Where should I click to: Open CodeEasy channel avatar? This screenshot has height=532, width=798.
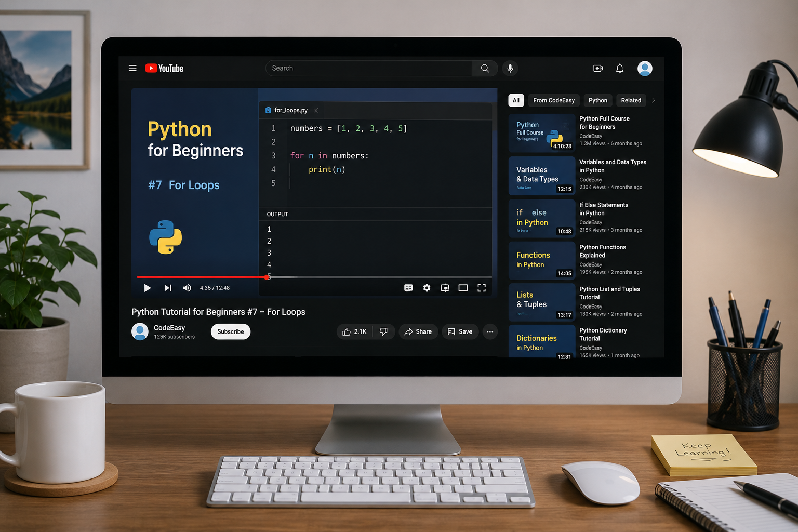[140, 331]
